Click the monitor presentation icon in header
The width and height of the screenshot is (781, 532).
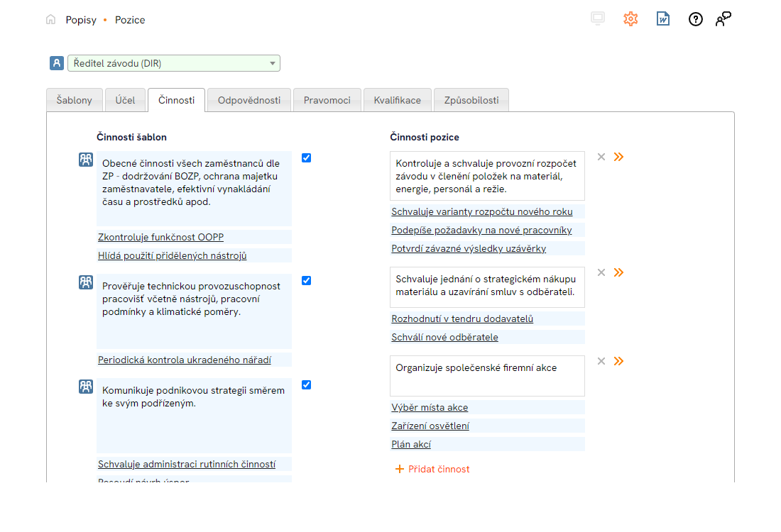click(598, 19)
